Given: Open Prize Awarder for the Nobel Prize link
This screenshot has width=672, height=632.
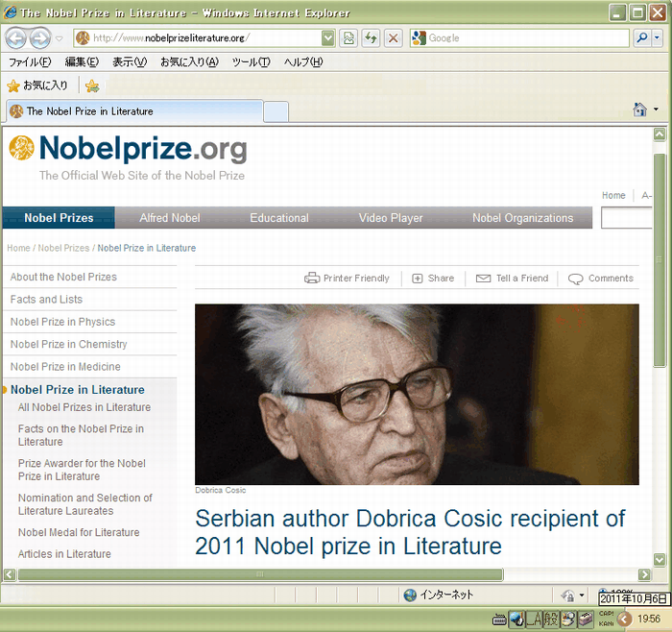Looking at the screenshot, I should click(x=82, y=470).
